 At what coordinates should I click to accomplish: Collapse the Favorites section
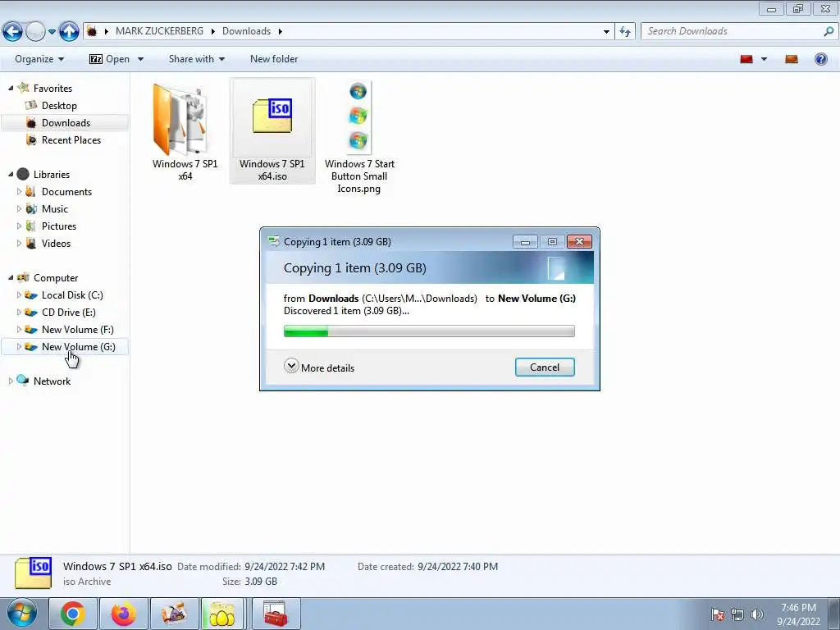click(11, 89)
